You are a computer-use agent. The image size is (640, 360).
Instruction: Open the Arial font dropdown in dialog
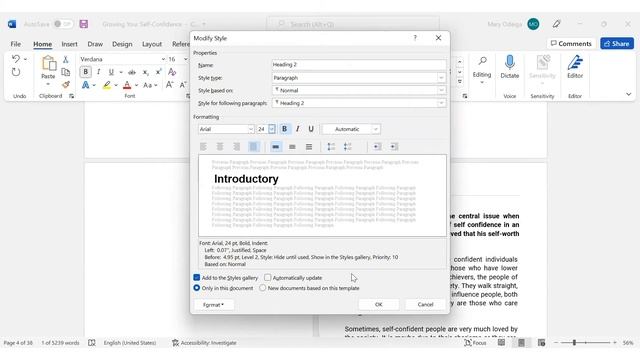click(251, 129)
